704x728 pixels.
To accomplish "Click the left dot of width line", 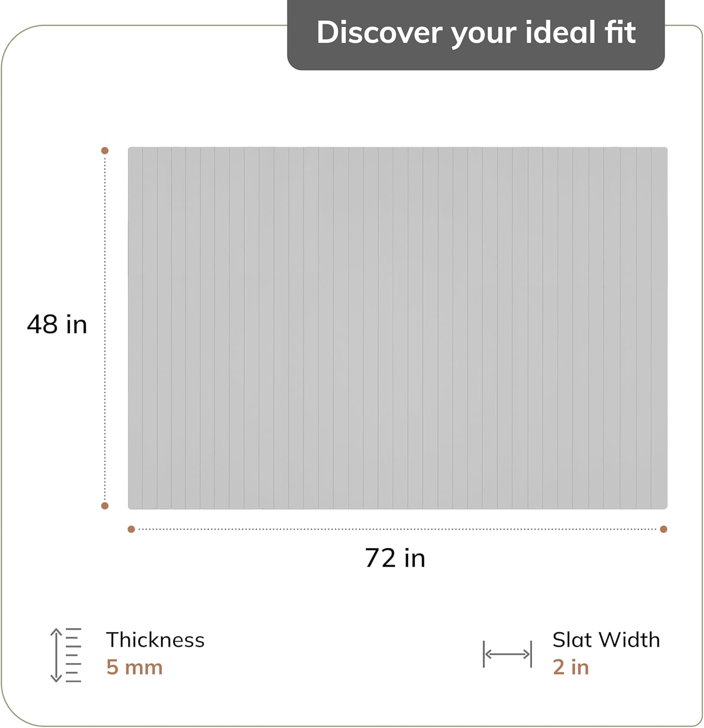I will click(x=131, y=529).
